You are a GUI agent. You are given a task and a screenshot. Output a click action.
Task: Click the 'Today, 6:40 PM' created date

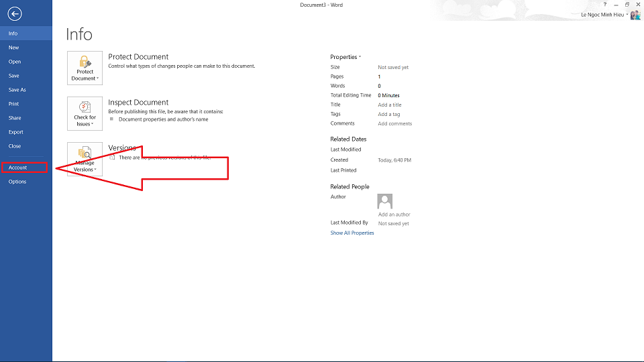click(x=394, y=160)
